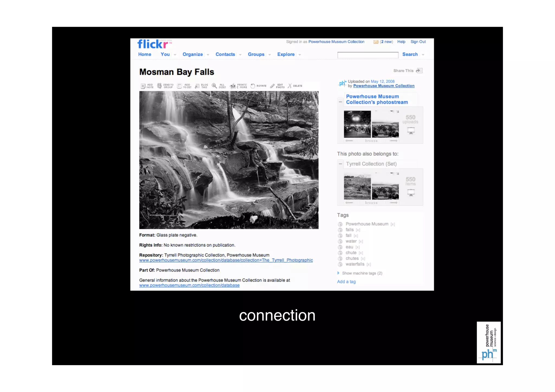This screenshot has height=392, width=555.
Task: Remove the water tag [x]
Action: (x=361, y=241)
